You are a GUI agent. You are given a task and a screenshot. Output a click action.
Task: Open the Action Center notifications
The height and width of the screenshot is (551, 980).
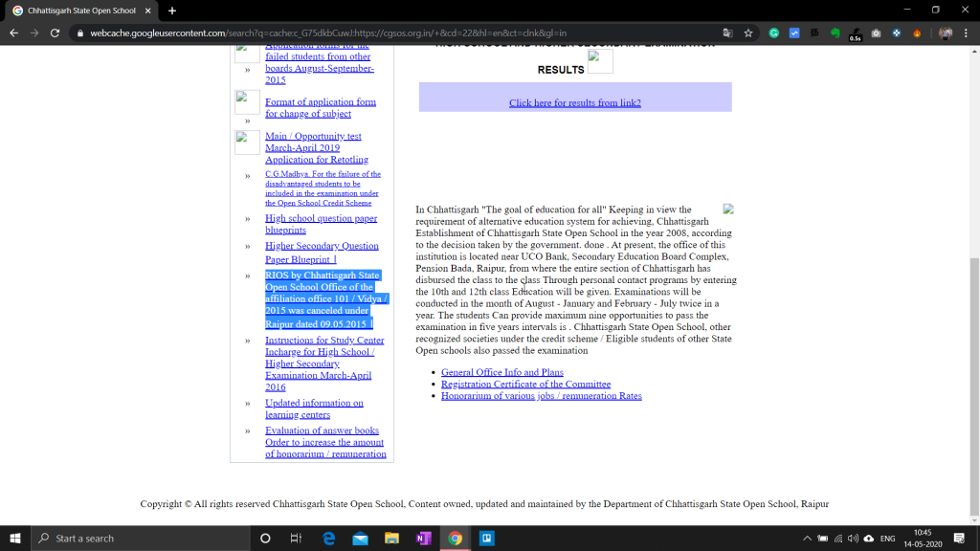(959, 538)
